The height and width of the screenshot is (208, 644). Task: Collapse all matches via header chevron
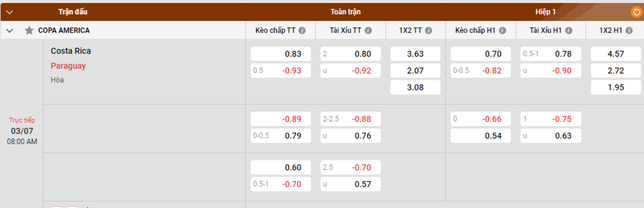tap(9, 12)
